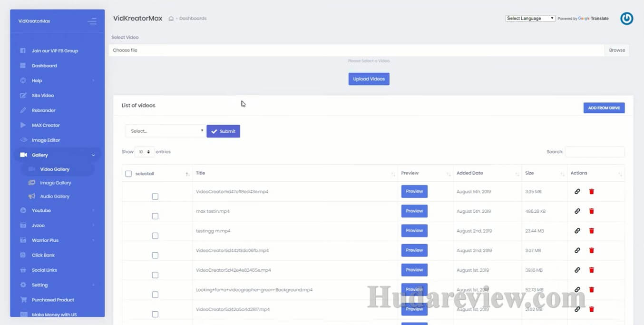
Task: Click the home icon in breadcrumb
Action: pyautogui.click(x=171, y=19)
